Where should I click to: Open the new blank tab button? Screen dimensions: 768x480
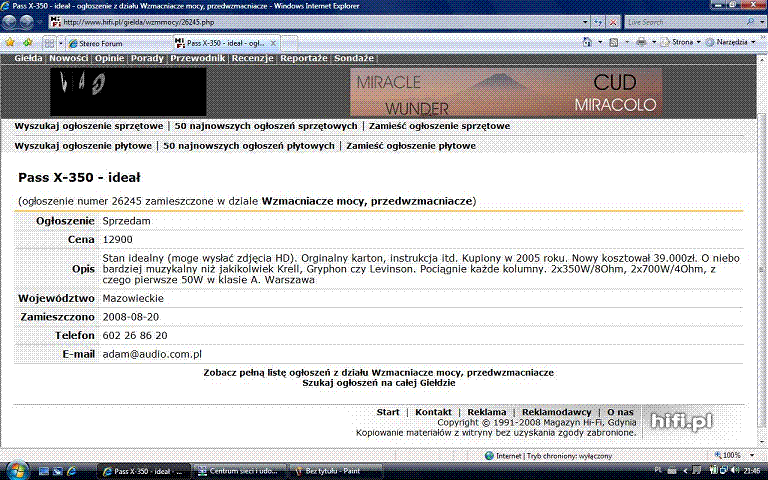tap(289, 43)
